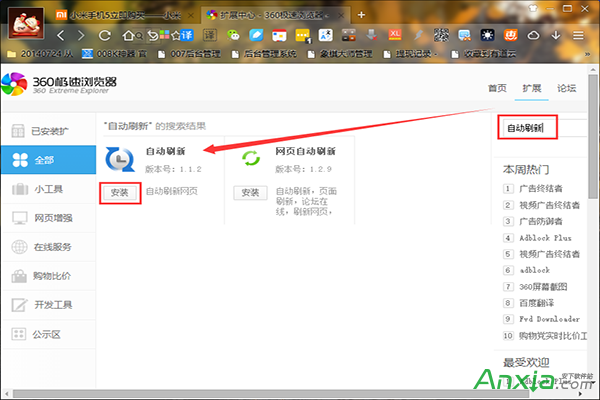Click the green 网页自动刷新 refresh icon
Image resolution: width=600 pixels, height=400 pixels.
pos(251,158)
